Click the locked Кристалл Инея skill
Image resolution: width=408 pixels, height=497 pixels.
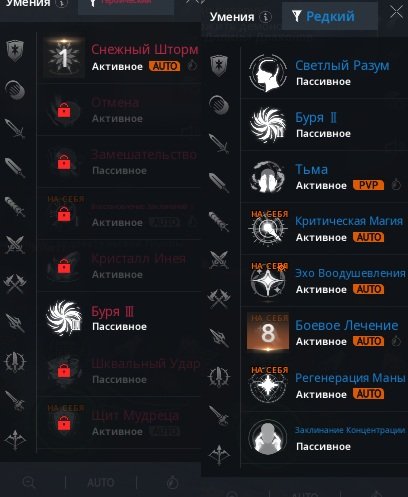coord(119,267)
